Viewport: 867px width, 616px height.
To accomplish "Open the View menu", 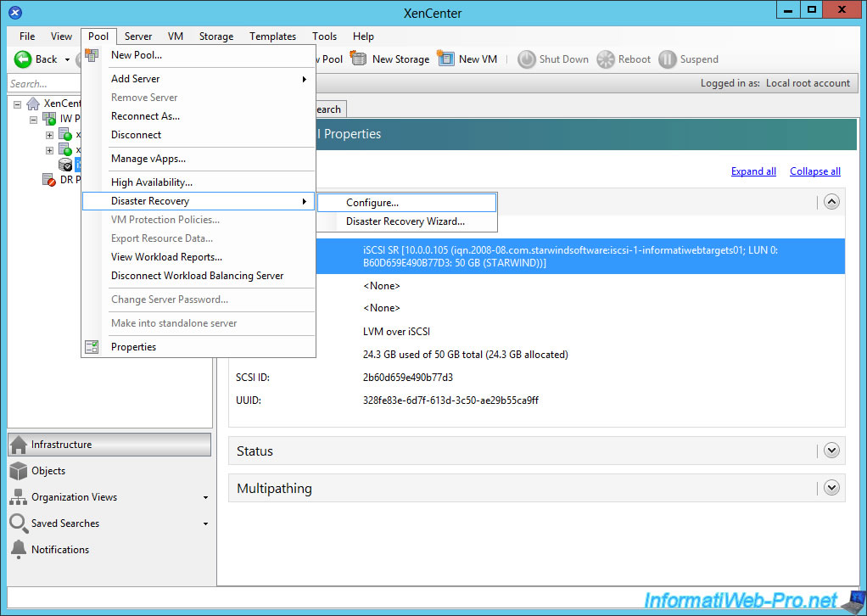I will pyautogui.click(x=61, y=36).
